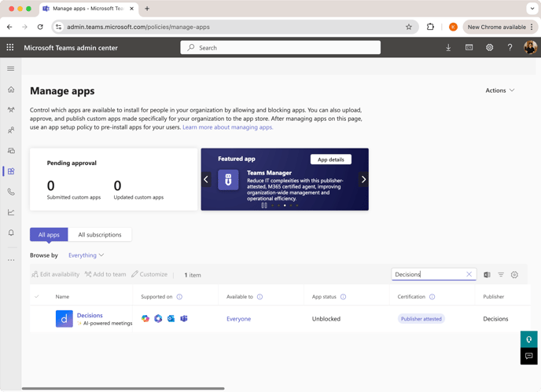Open the Analytics chart sidebar icon
The height and width of the screenshot is (392, 541).
coord(11,212)
